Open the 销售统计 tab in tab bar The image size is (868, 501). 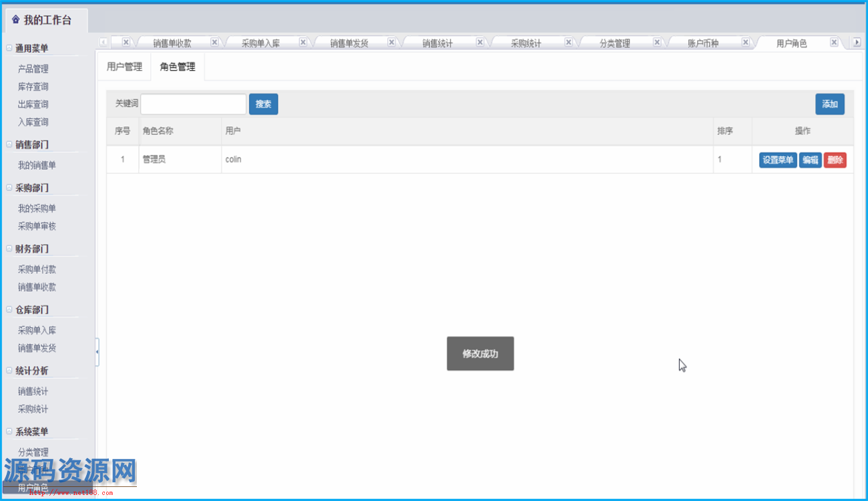tap(437, 43)
